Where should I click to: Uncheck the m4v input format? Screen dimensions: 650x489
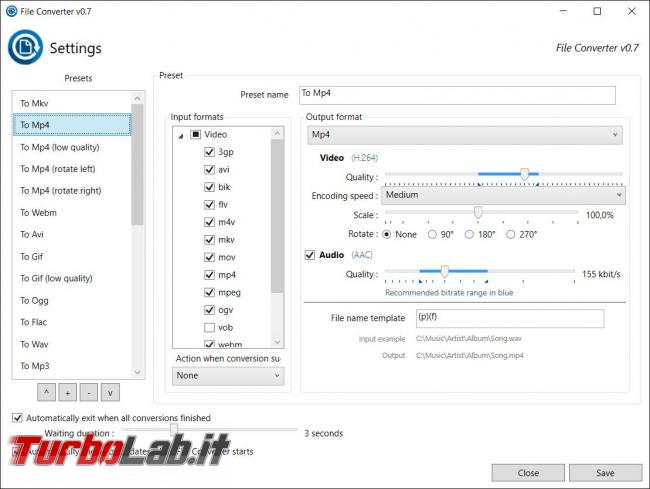click(209, 222)
